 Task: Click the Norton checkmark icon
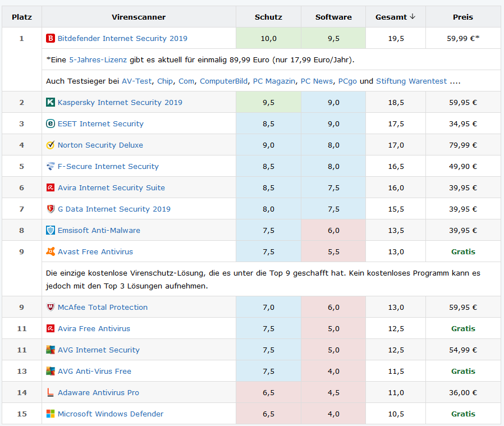pos(49,145)
